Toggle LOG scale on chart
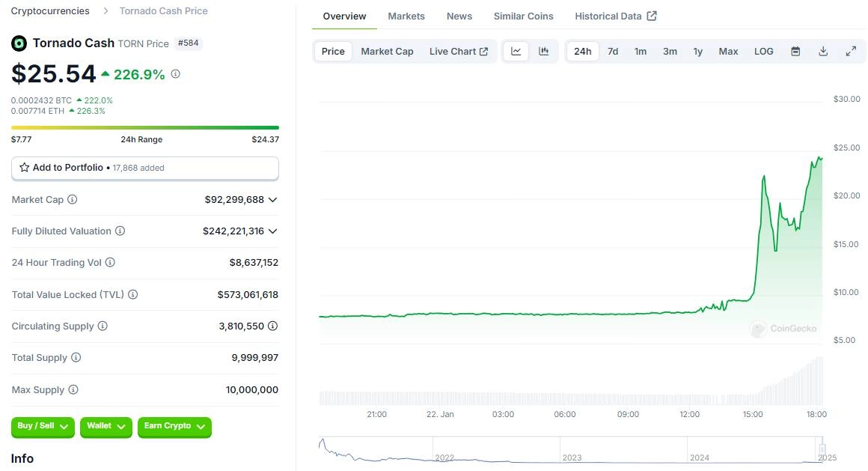868x471 pixels. (x=763, y=52)
